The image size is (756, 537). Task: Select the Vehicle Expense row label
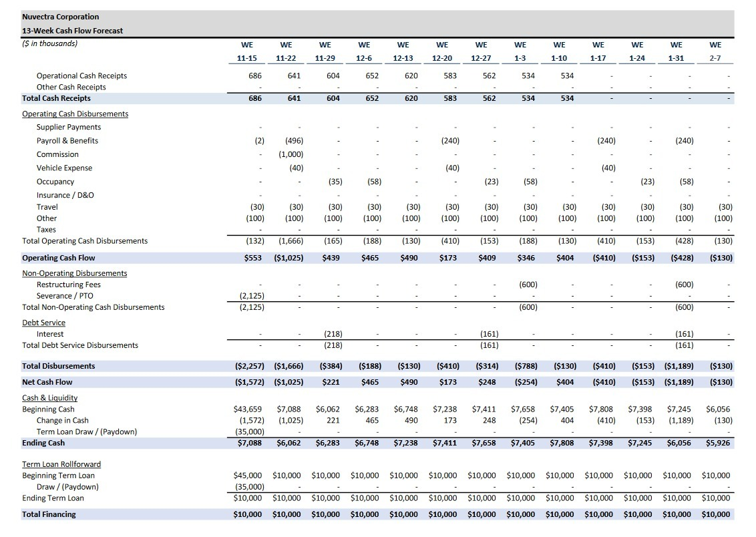(x=64, y=168)
